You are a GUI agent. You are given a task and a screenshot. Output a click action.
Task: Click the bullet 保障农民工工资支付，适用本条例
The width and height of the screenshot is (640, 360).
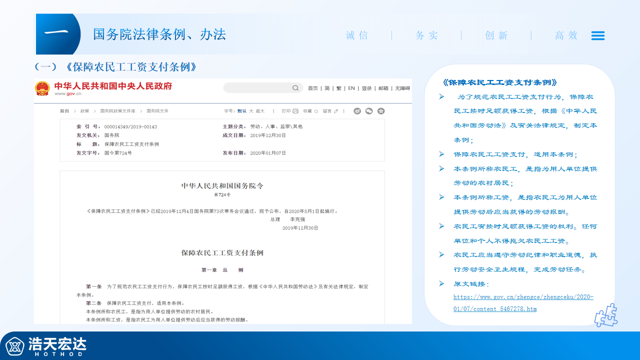click(515, 154)
